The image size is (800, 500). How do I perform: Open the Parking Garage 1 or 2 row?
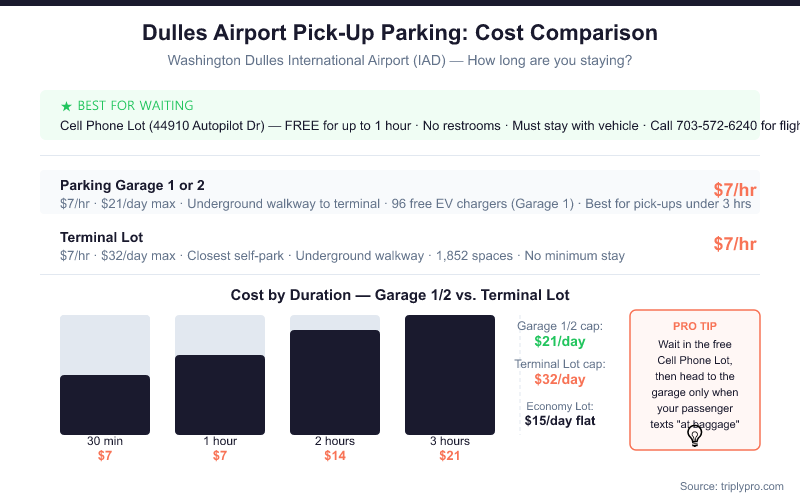[x=132, y=185]
